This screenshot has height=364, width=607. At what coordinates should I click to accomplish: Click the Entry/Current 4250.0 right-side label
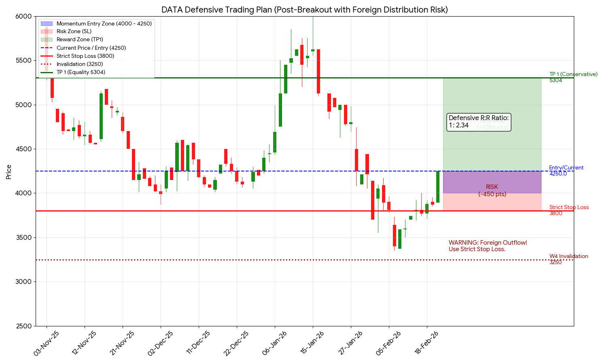coord(566,171)
